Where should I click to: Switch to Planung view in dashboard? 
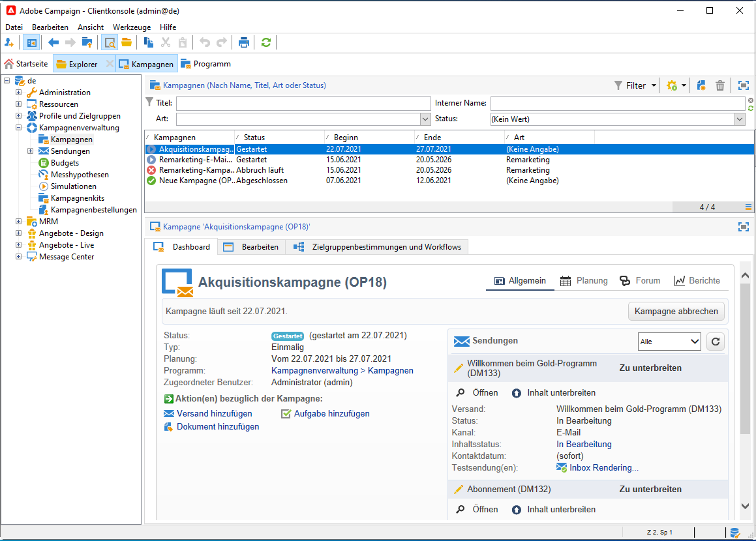pyautogui.click(x=584, y=281)
